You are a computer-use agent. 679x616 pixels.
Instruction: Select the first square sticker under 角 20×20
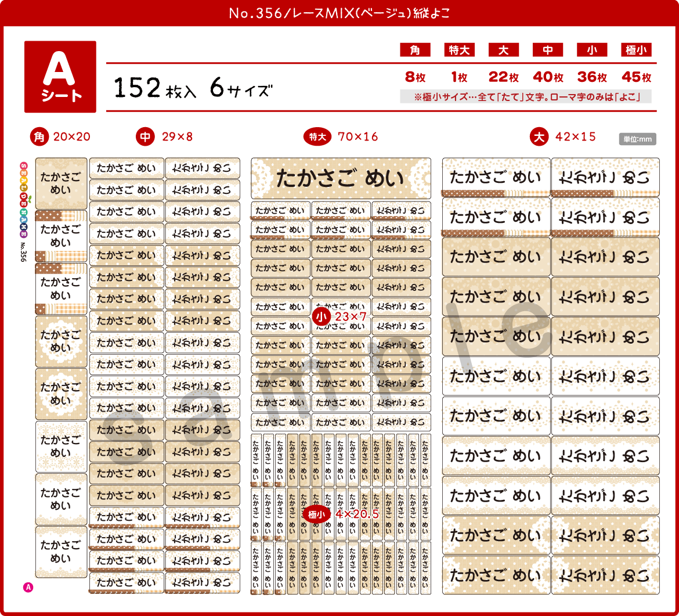click(61, 183)
